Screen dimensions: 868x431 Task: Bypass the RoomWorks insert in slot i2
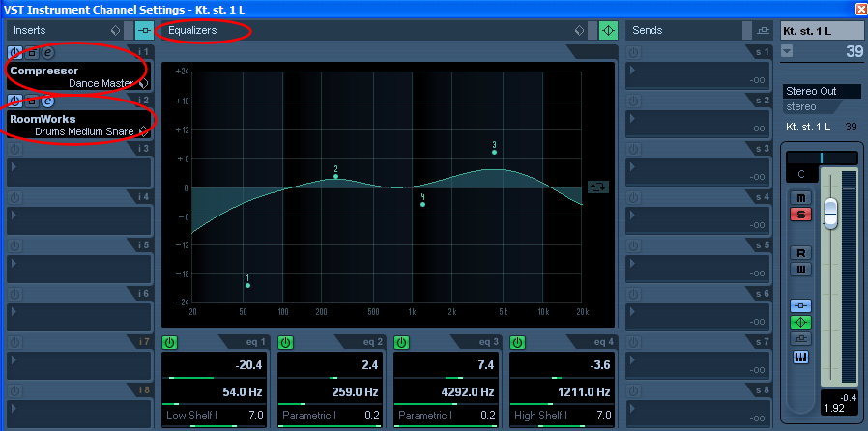(x=32, y=101)
